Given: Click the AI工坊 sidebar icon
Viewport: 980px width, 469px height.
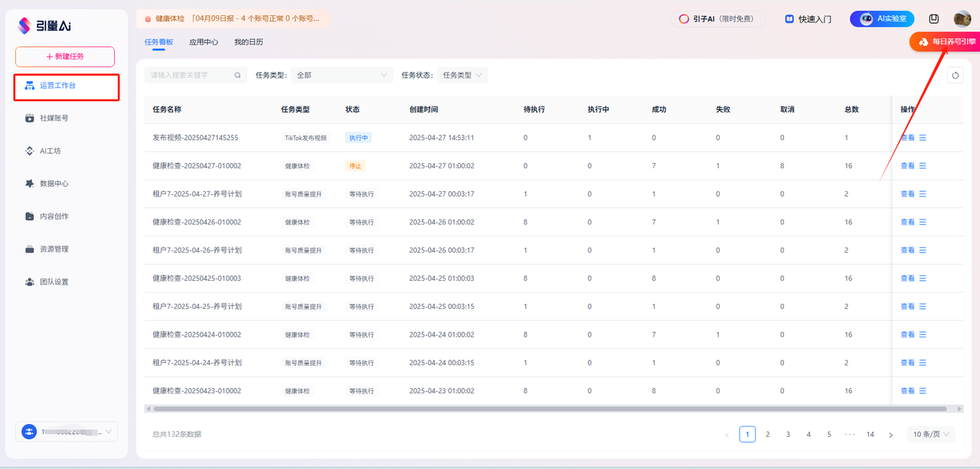Looking at the screenshot, I should click(30, 151).
